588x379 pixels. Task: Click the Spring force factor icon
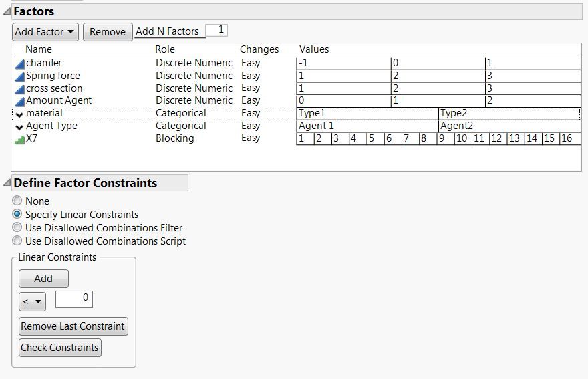tap(19, 76)
